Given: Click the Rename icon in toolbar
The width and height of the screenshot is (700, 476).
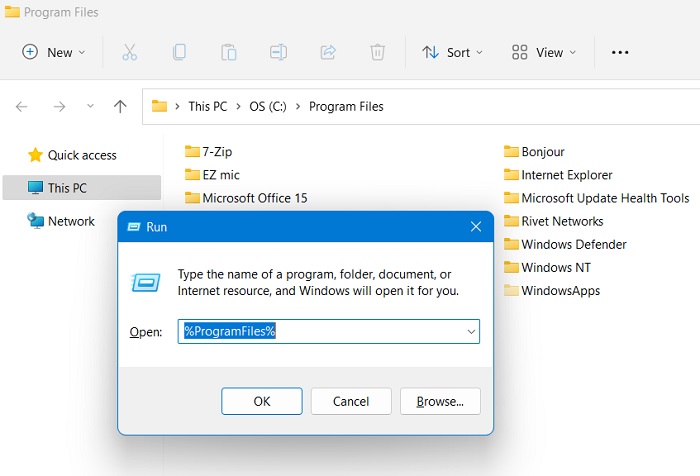Looking at the screenshot, I should click(278, 52).
